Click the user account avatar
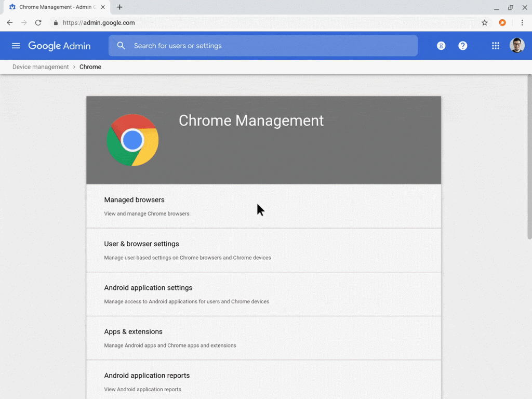532x399 pixels. point(516,46)
